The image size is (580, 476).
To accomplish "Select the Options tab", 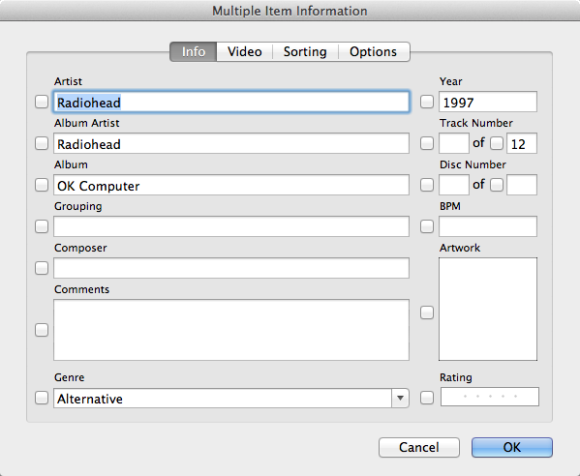I will (374, 52).
